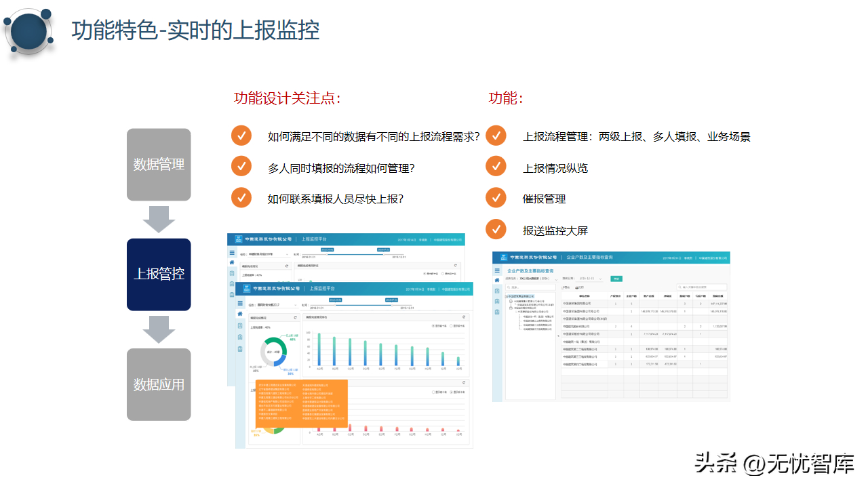Open hamburger menu in 企业户数及主要指标查询 window

click(x=497, y=270)
